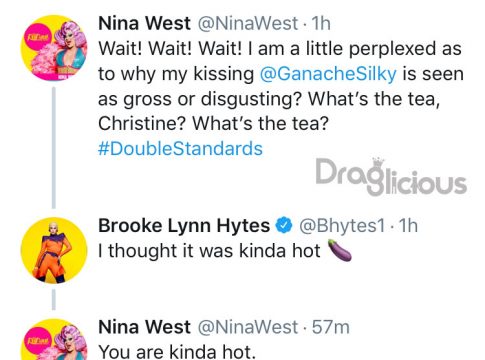
Task: Click the @GanacheSilky mention
Action: 328,74
